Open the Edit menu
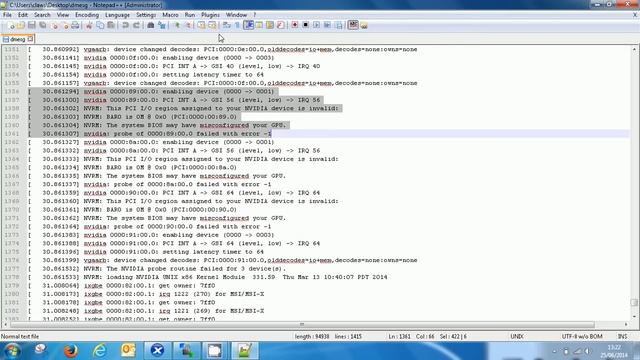 (x=23, y=15)
